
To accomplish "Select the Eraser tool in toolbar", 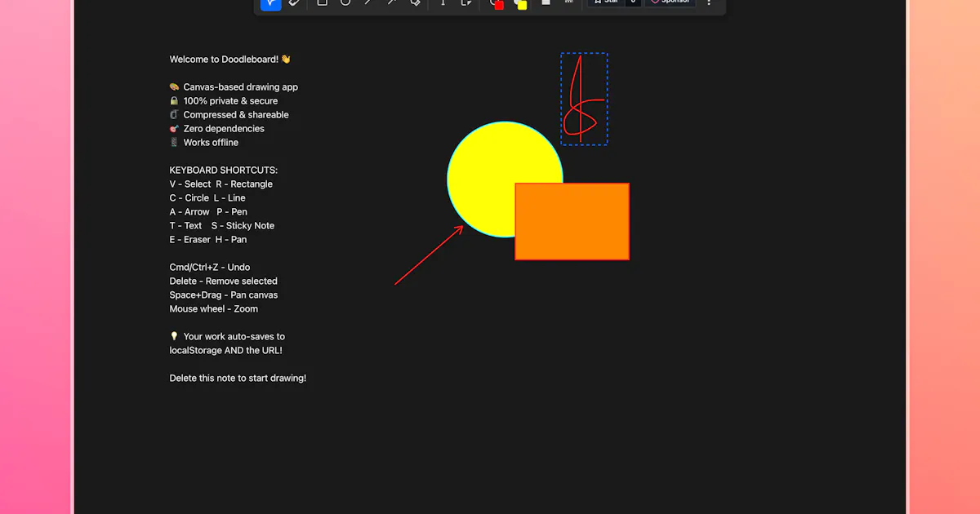I will [x=294, y=2].
